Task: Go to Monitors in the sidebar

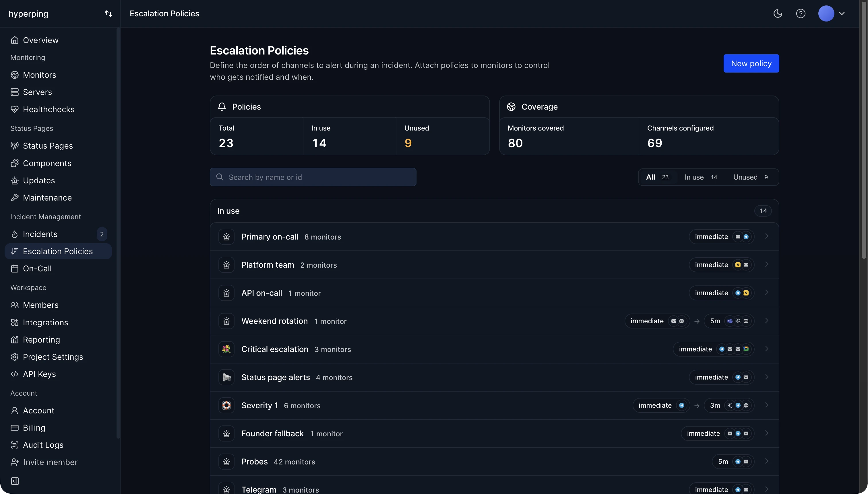Action: pos(58,75)
